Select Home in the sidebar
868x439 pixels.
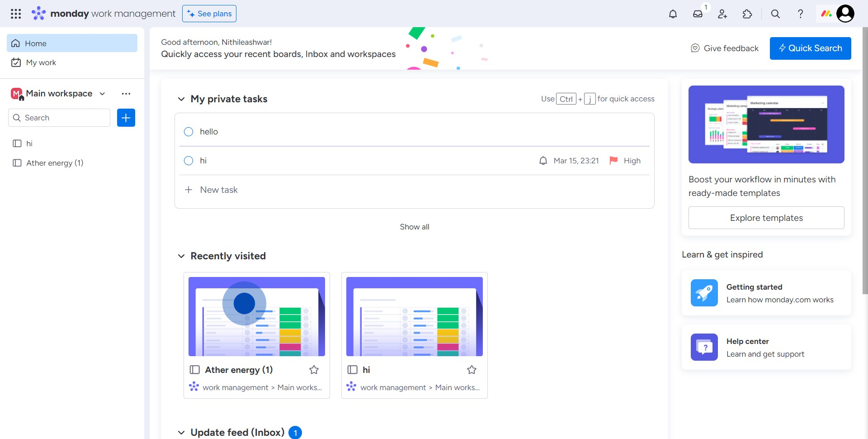(72, 43)
